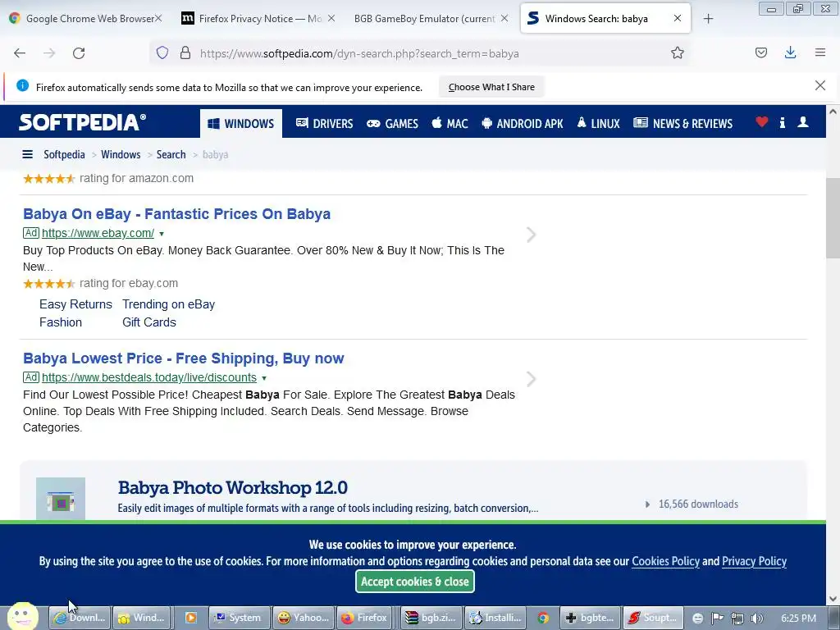Open the bestdeals.today/live/discounts URL link
The image size is (840, 630).
149,377
